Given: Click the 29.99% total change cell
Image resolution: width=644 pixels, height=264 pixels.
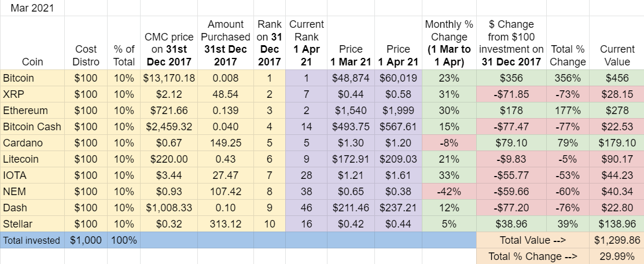Looking at the screenshot, I should click(617, 256).
